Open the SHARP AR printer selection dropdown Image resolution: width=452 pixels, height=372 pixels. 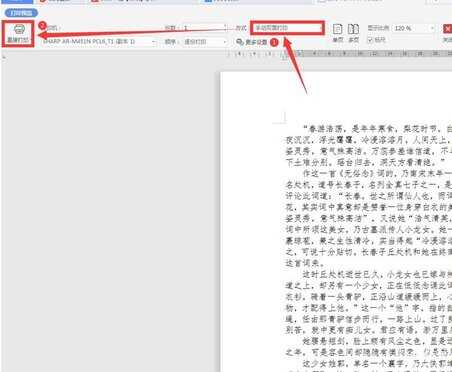coord(99,42)
